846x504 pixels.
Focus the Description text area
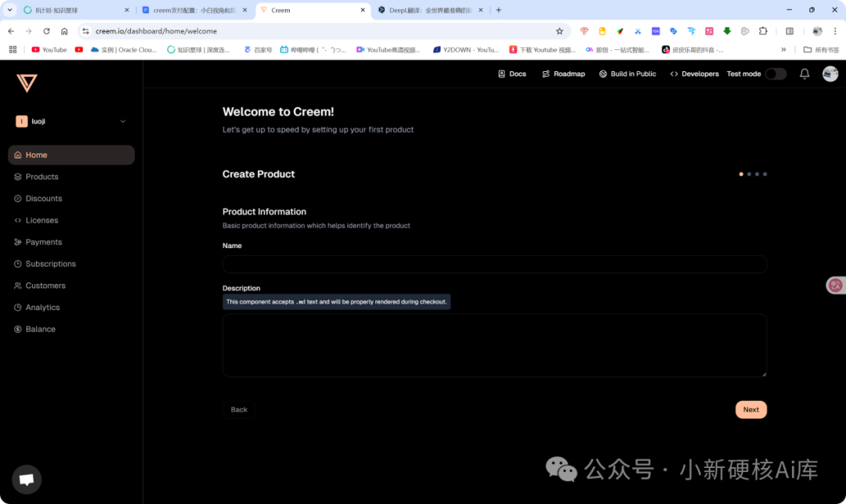pos(494,345)
